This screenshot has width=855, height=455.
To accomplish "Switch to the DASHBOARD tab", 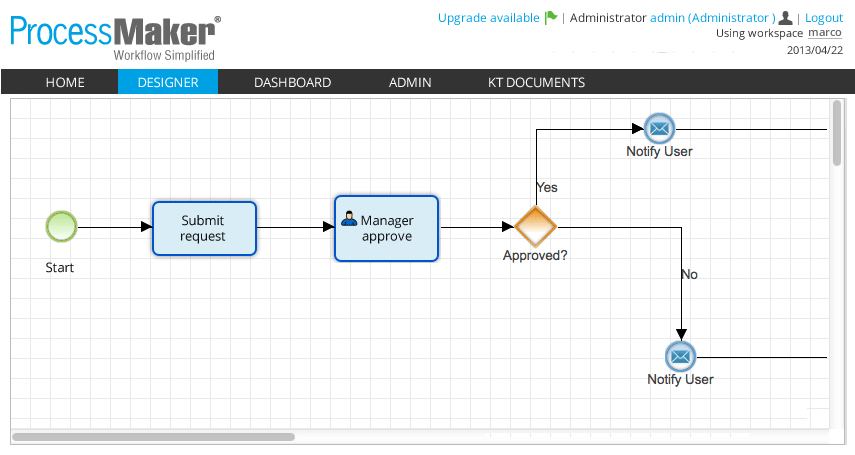I will click(292, 82).
